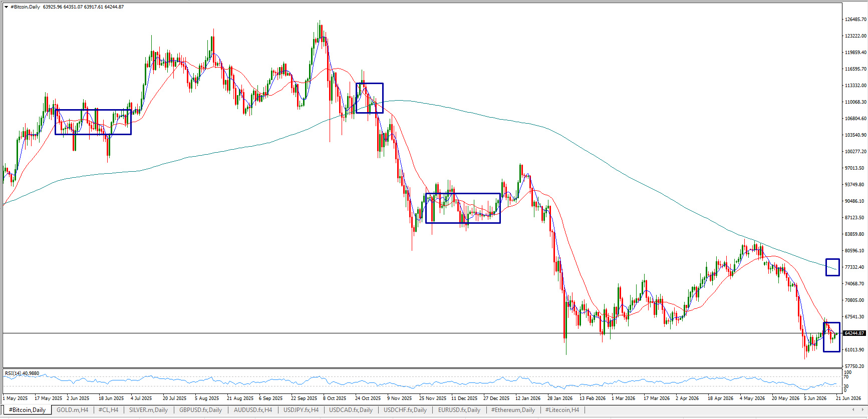868x419 pixels.
Task: Select the USDJPY.fx,H4 chart tab
Action: (301, 410)
